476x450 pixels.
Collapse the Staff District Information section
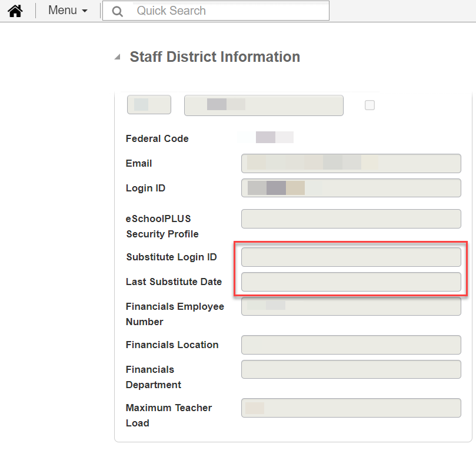(118, 57)
